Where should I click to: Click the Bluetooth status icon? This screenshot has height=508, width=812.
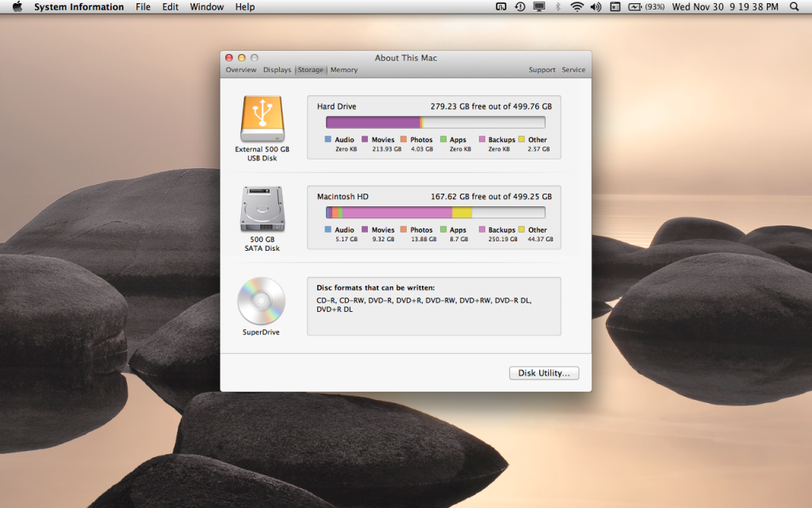pos(557,6)
